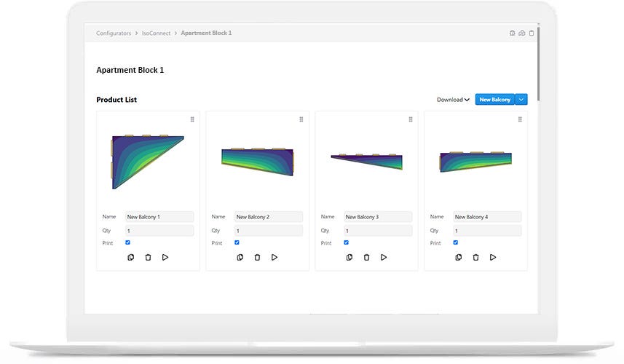Select New Balcony 2 preview image
The height and width of the screenshot is (364, 624).
pyautogui.click(x=258, y=162)
